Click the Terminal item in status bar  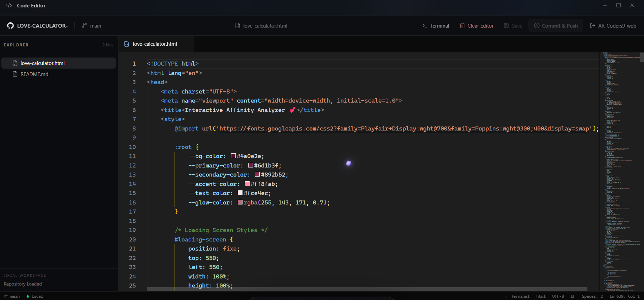pyautogui.click(x=517, y=296)
